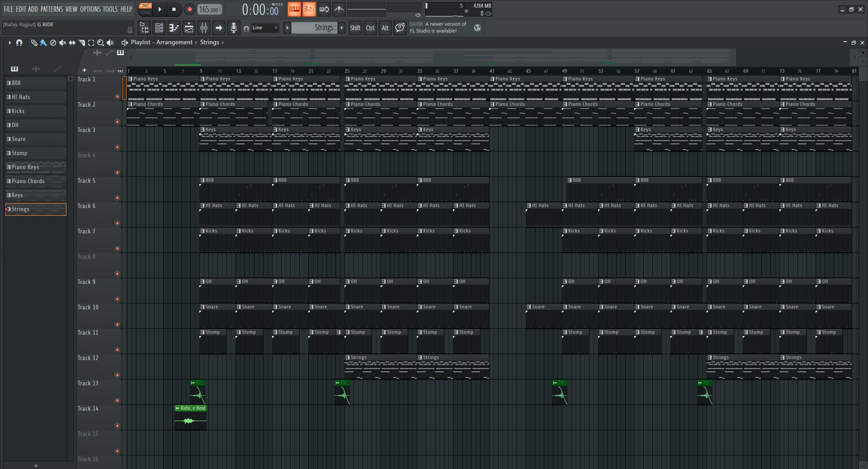868x469 pixels.
Task: Open the Channel rack view
Action: [x=159, y=28]
